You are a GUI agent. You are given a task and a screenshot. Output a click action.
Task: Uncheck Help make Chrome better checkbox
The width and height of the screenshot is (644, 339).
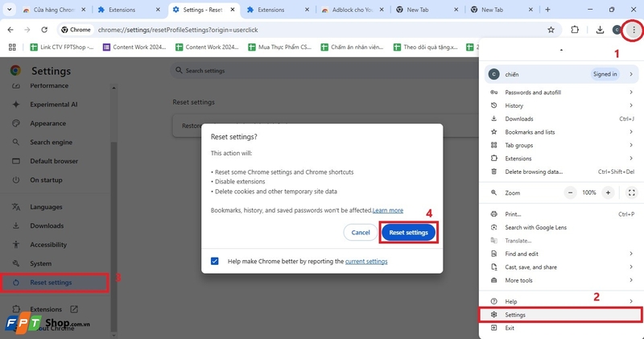coord(215,262)
